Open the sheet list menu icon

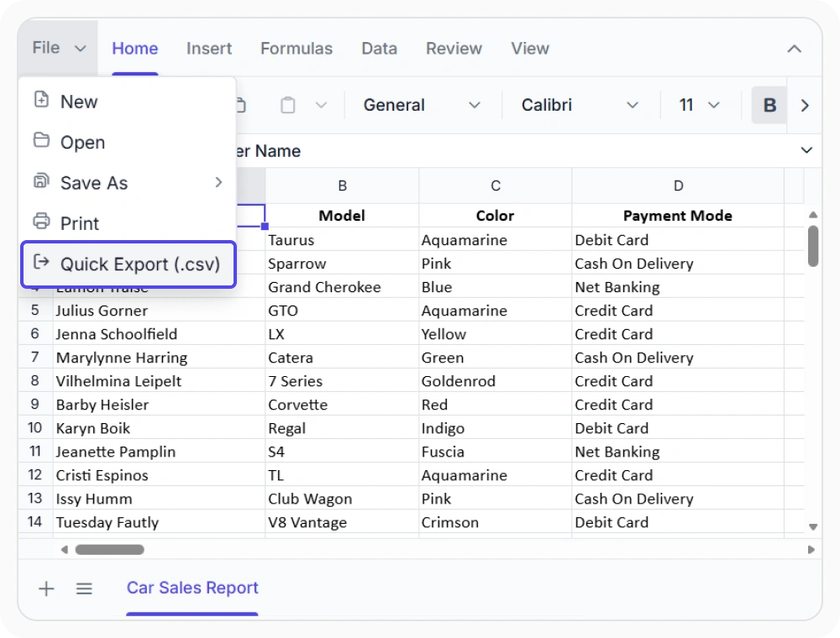pos(84,588)
